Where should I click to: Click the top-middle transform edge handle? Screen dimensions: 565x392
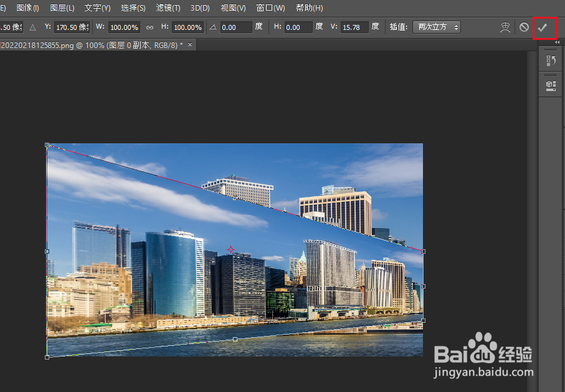click(x=235, y=198)
